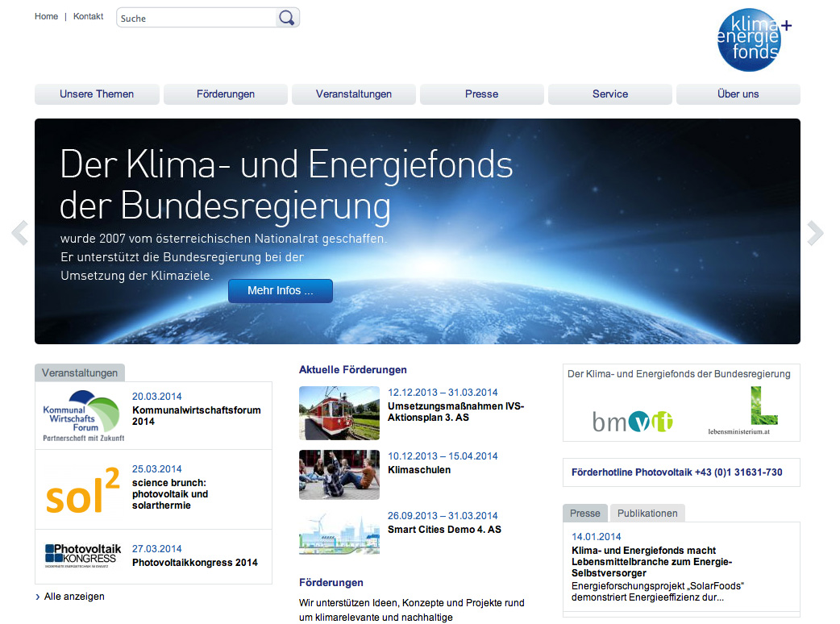The width and height of the screenshot is (840, 624).
Task: Click the sol² event logo
Action: click(83, 490)
